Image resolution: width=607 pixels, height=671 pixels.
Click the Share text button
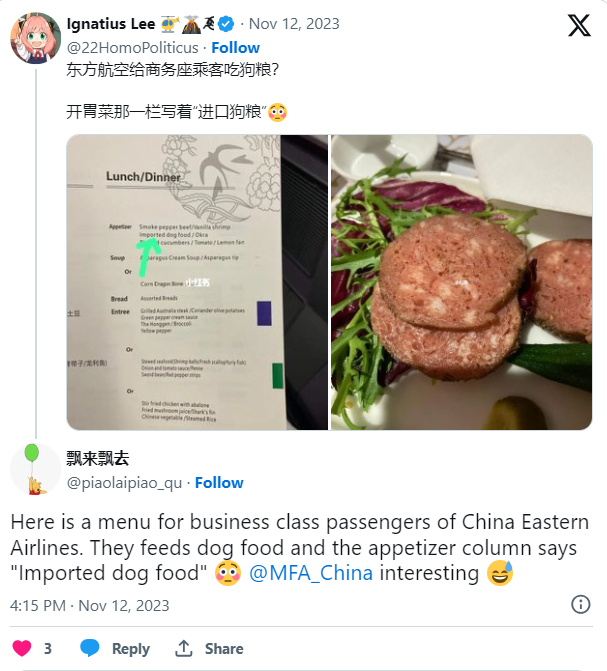224,649
